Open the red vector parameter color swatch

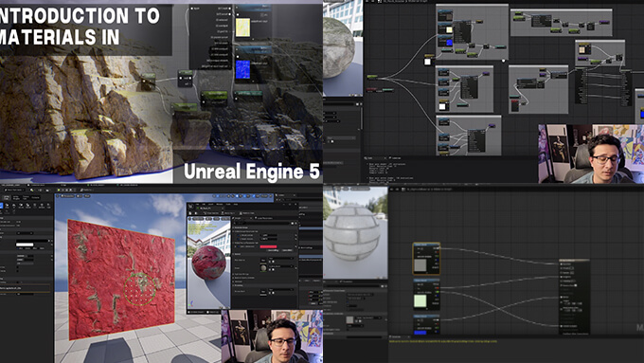[x=268, y=246]
